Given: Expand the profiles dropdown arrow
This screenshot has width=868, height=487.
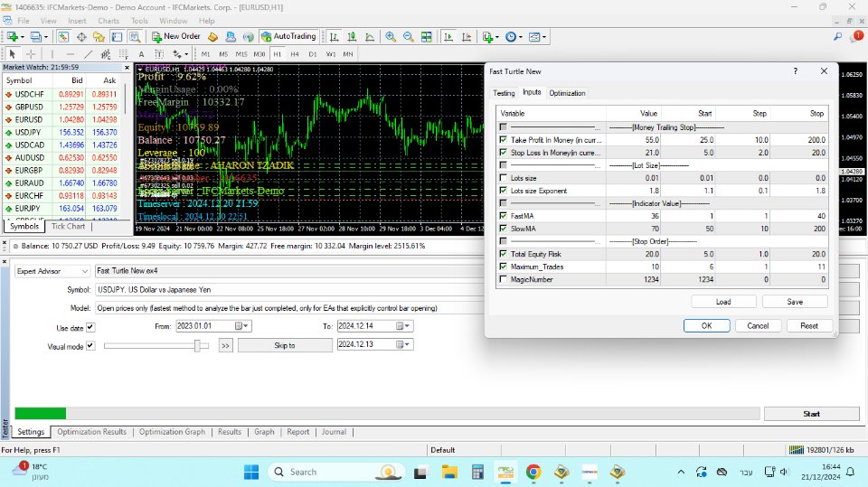Looking at the screenshot, I should click(46, 37).
